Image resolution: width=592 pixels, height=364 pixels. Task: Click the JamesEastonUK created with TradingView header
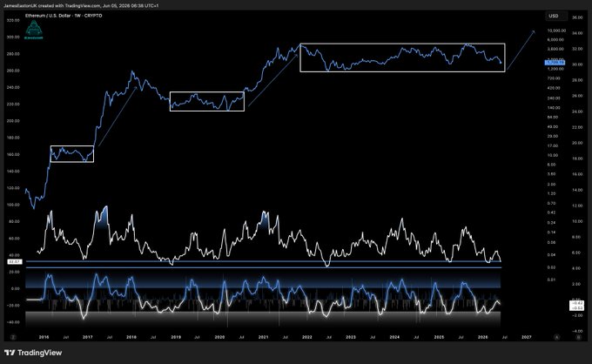(x=81, y=6)
